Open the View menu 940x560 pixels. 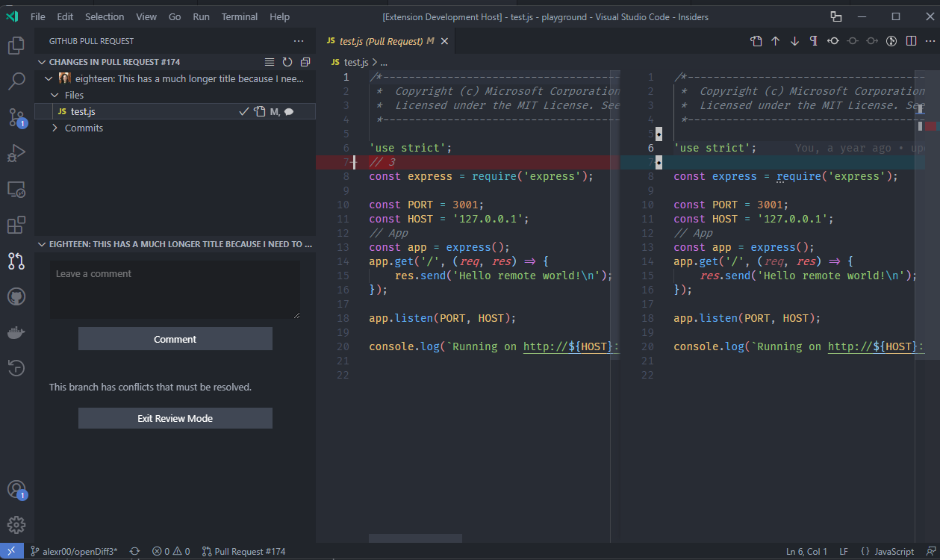tap(146, 16)
